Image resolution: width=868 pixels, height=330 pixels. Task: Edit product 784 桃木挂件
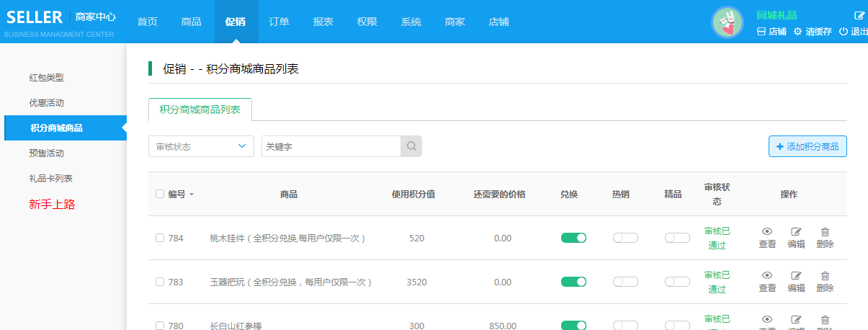(796, 238)
